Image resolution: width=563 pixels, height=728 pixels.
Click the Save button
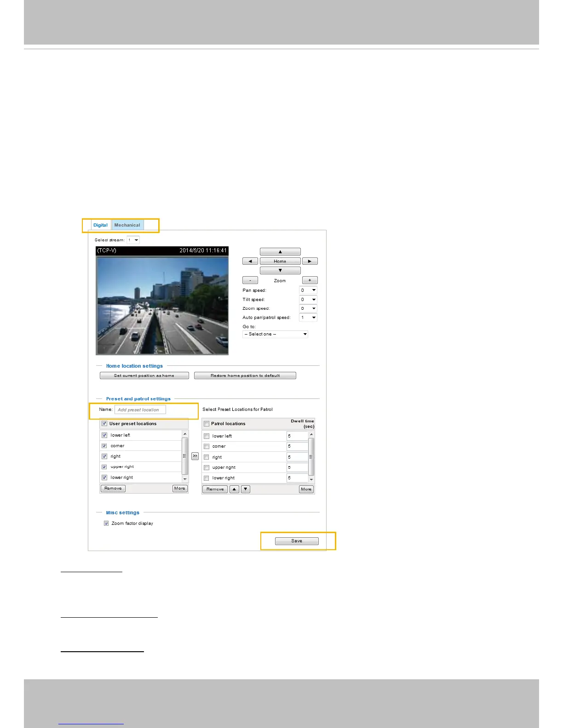tap(297, 541)
